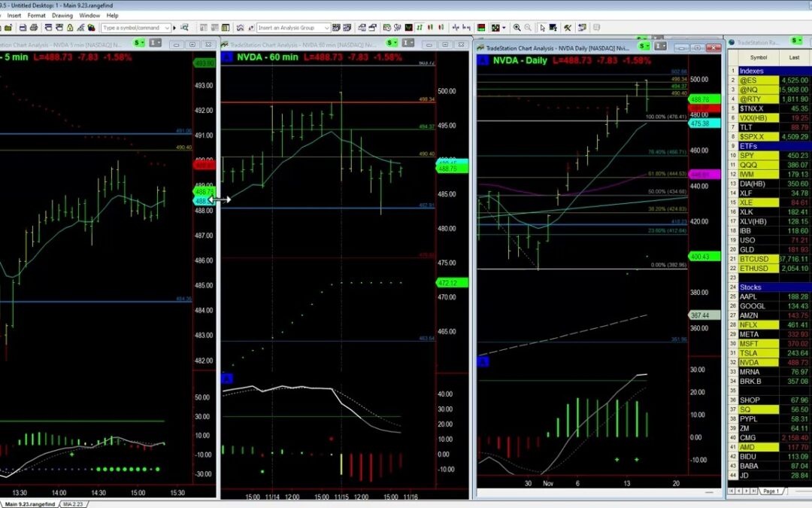
Task: Select Page 1 tab in RadarScreen
Action: pos(771,491)
